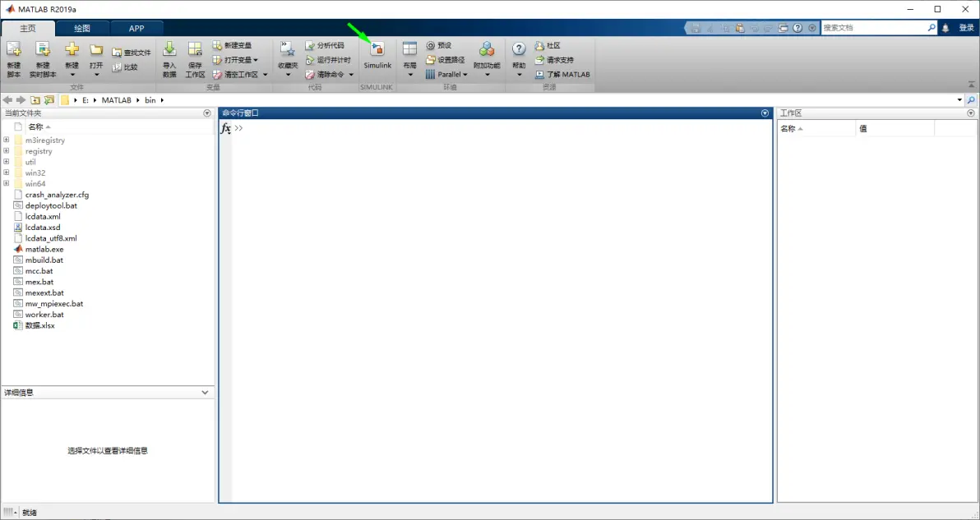Launch Simulink from the toolbar
Screen dimensions: 980x520
coord(377,56)
